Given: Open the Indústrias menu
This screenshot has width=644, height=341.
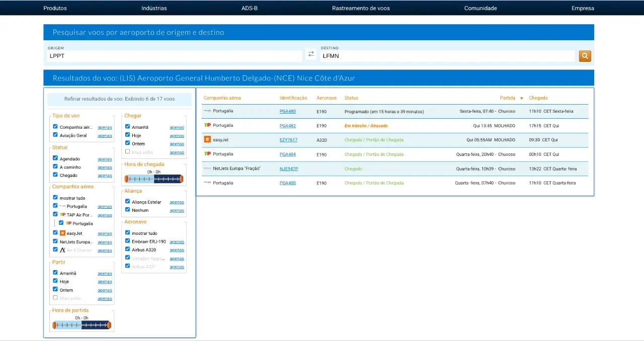Looking at the screenshot, I should coord(154,8).
